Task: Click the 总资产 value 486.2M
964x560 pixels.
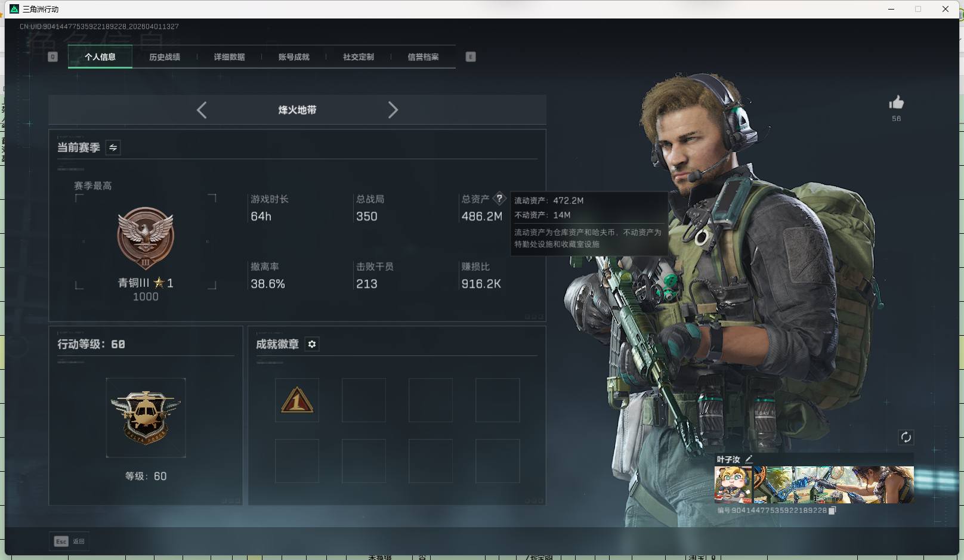Action: click(481, 216)
